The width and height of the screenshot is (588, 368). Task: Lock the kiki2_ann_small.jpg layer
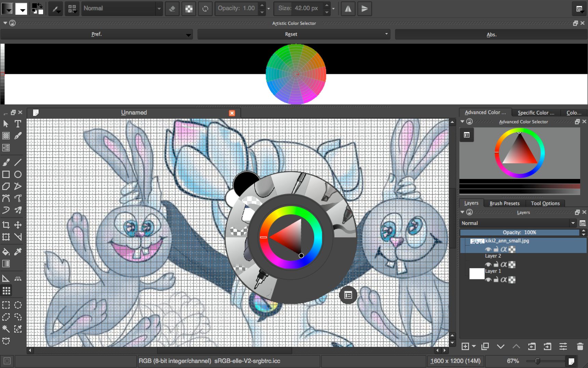pyautogui.click(x=496, y=249)
